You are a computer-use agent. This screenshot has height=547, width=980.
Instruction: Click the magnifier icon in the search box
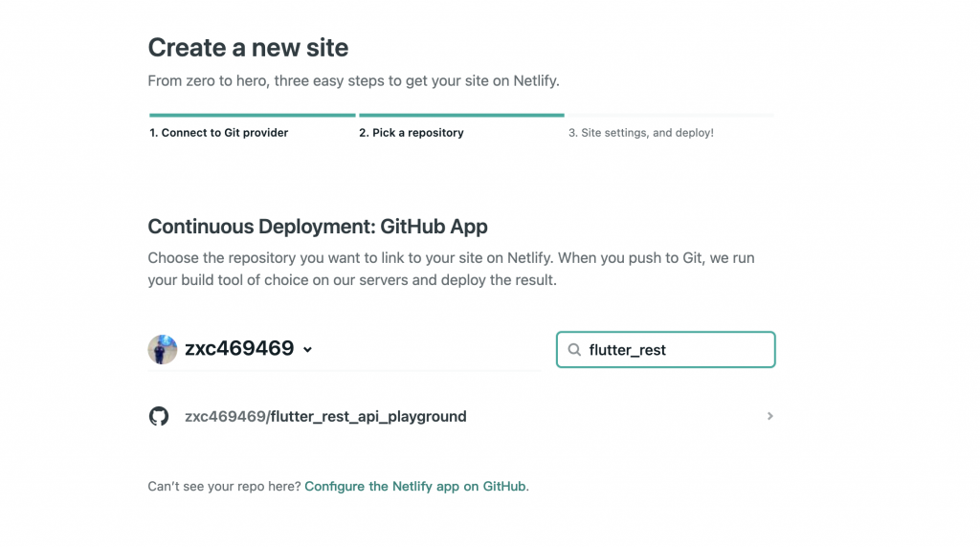[575, 350]
